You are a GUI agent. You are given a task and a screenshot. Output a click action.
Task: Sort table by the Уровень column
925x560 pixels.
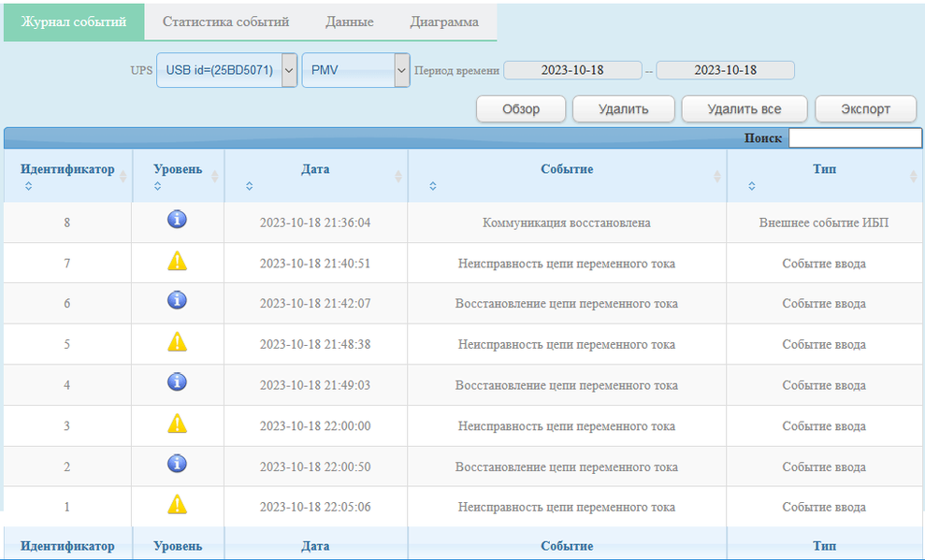click(x=178, y=176)
